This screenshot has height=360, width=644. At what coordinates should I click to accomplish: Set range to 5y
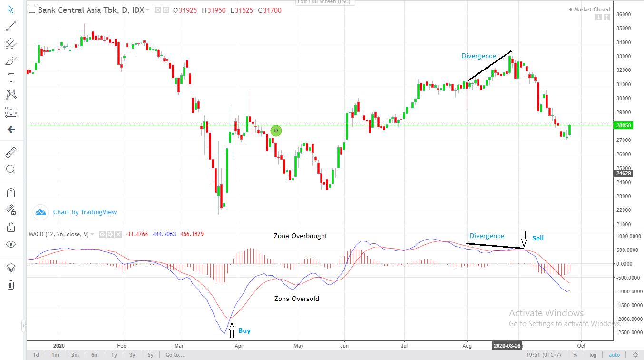tap(151, 355)
